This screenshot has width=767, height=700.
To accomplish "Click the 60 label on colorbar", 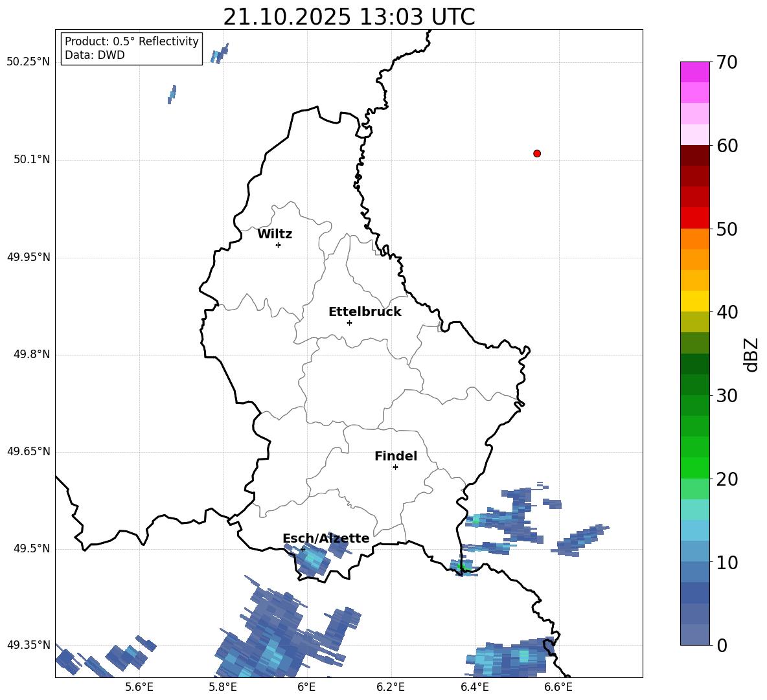I will point(727,146).
